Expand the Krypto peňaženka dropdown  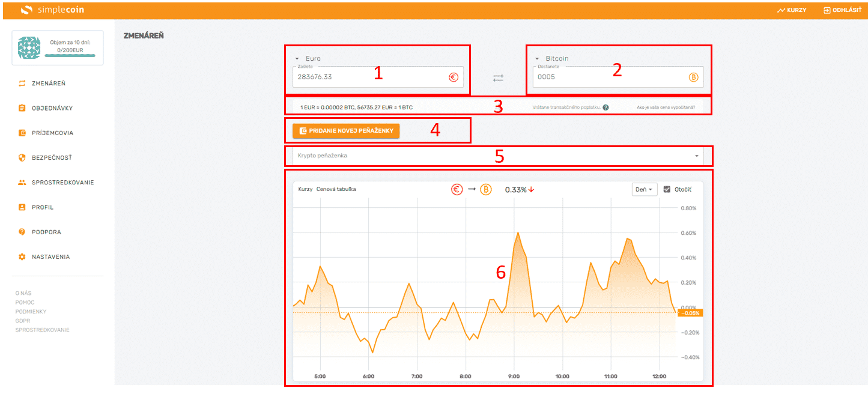tap(697, 156)
